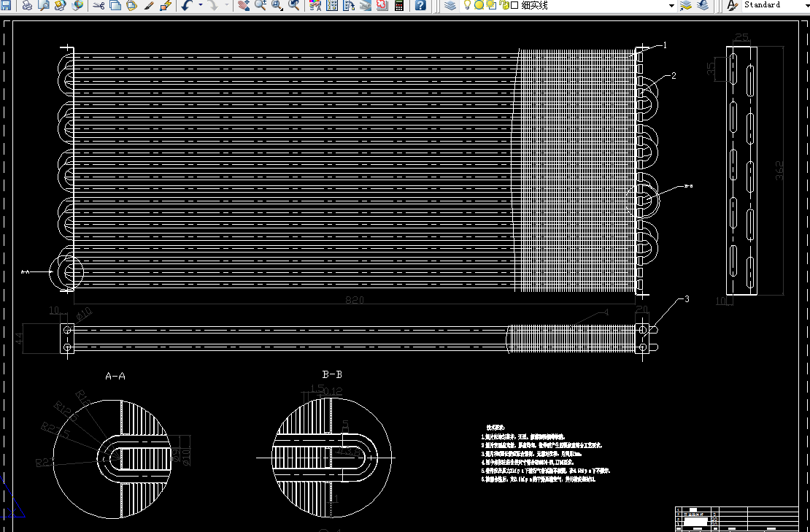The image size is (810, 532).
Task: Cut selection with scissors icon
Action: 99,5
